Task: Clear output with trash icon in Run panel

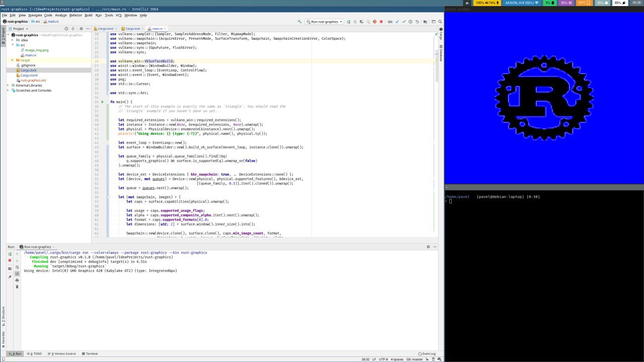Action: [x=17, y=286]
